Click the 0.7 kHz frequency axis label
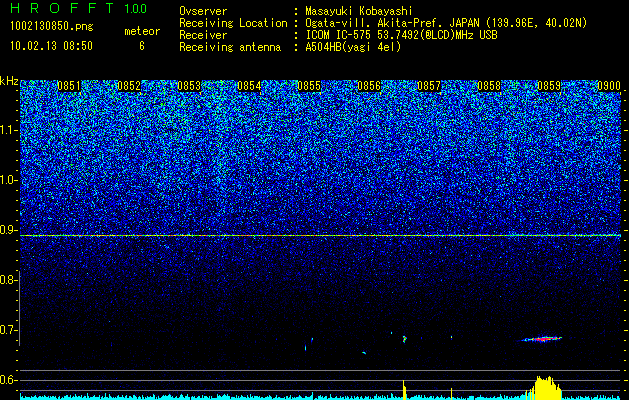The width and height of the screenshot is (629, 400). coord(9,330)
